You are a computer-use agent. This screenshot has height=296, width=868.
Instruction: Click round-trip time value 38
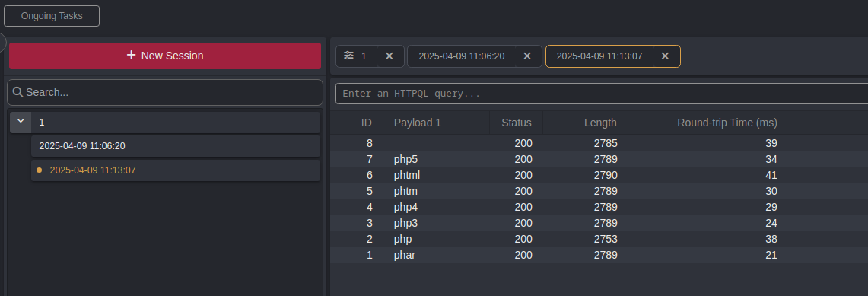pyautogui.click(x=771, y=240)
